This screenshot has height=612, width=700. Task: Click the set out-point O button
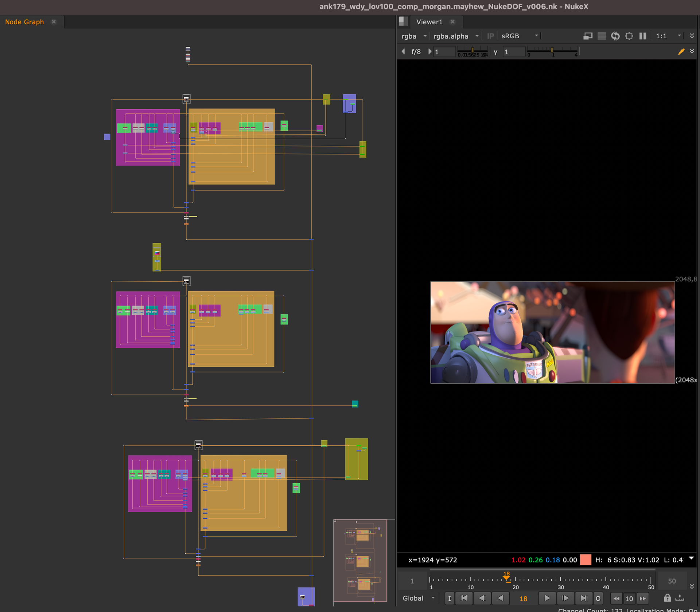[x=598, y=598]
